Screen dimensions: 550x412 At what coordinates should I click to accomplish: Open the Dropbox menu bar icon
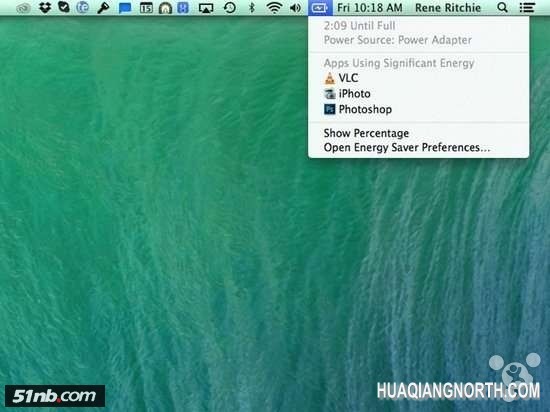[x=45, y=7]
